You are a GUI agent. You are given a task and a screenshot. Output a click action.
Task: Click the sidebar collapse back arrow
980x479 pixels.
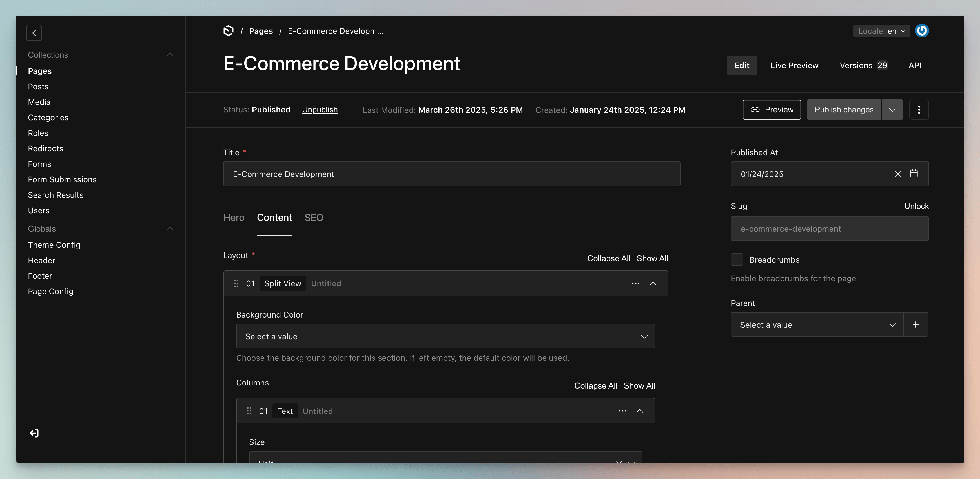pos(34,33)
